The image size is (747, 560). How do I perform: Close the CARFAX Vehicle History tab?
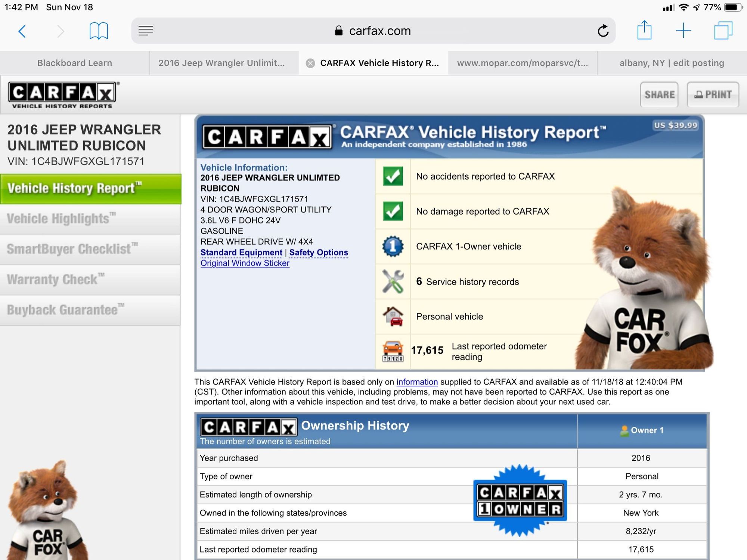pyautogui.click(x=310, y=63)
